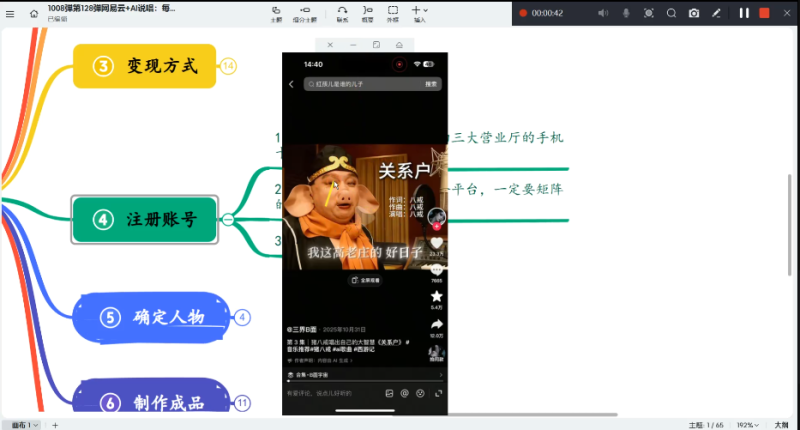Click the XMind vertical scrollbar
Screen dimensions: 800x430
(789, 224)
